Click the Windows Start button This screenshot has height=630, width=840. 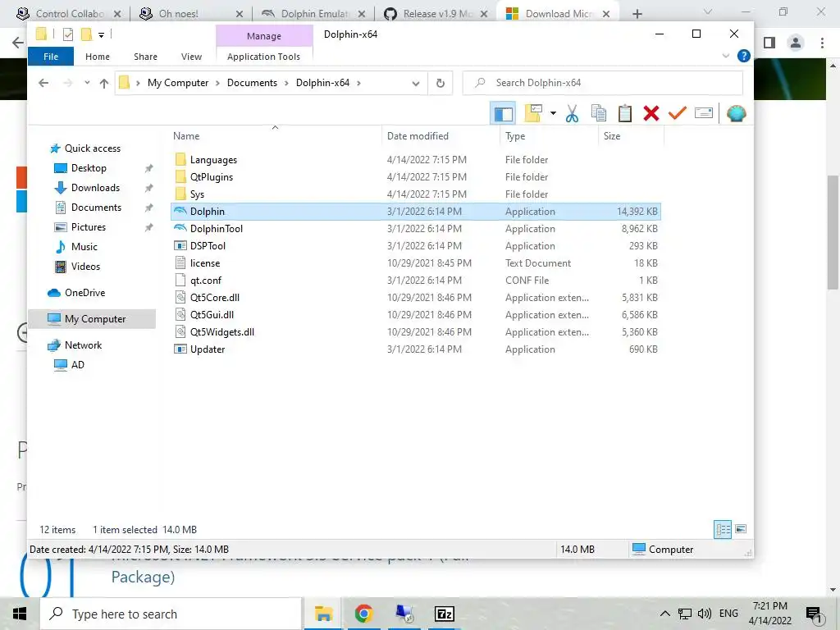[20, 614]
